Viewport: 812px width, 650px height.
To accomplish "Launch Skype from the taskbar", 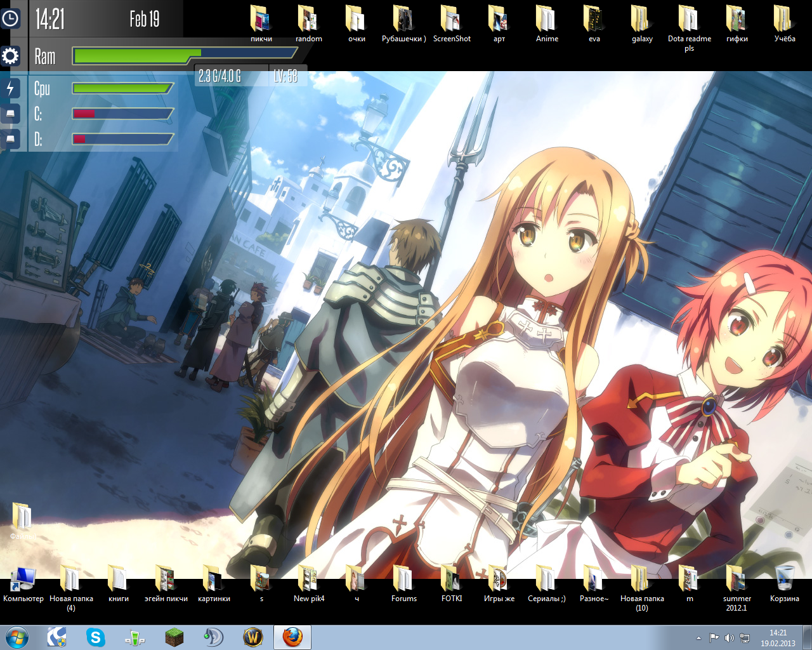I will (96, 637).
